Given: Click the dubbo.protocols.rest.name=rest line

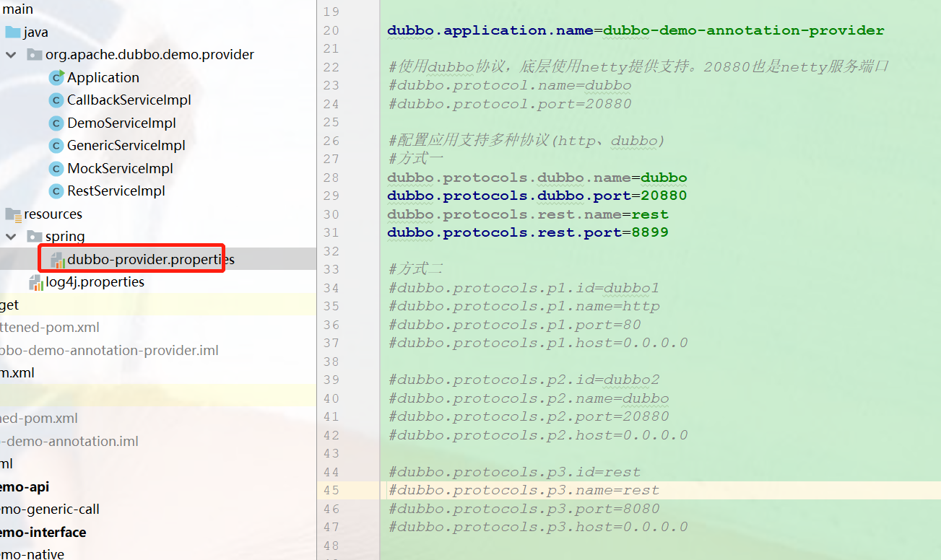Looking at the screenshot, I should (x=528, y=214).
